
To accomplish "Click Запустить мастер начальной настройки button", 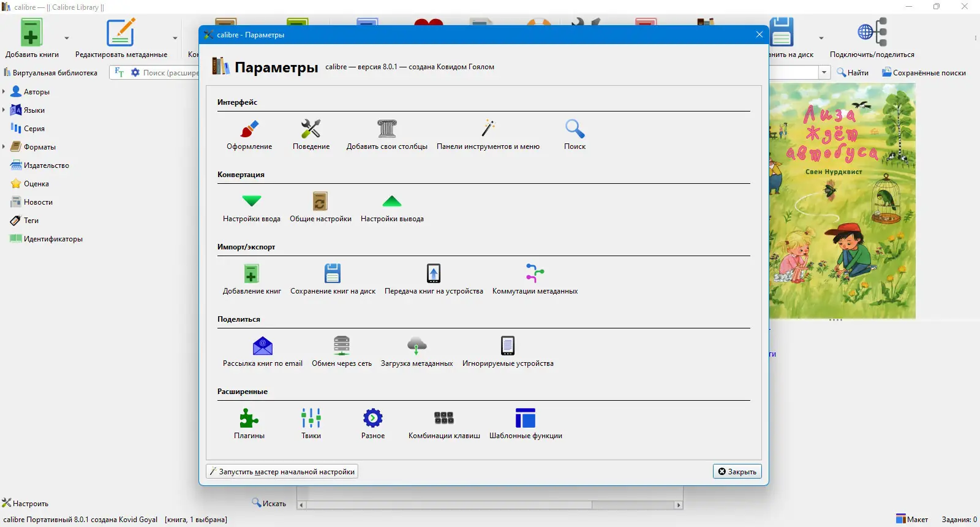I will 282,471.
